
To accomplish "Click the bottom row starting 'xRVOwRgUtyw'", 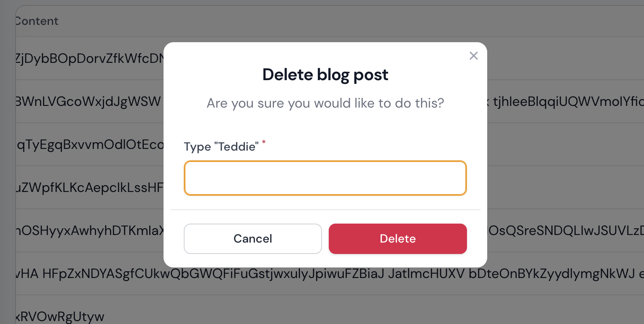I will click(x=59, y=316).
